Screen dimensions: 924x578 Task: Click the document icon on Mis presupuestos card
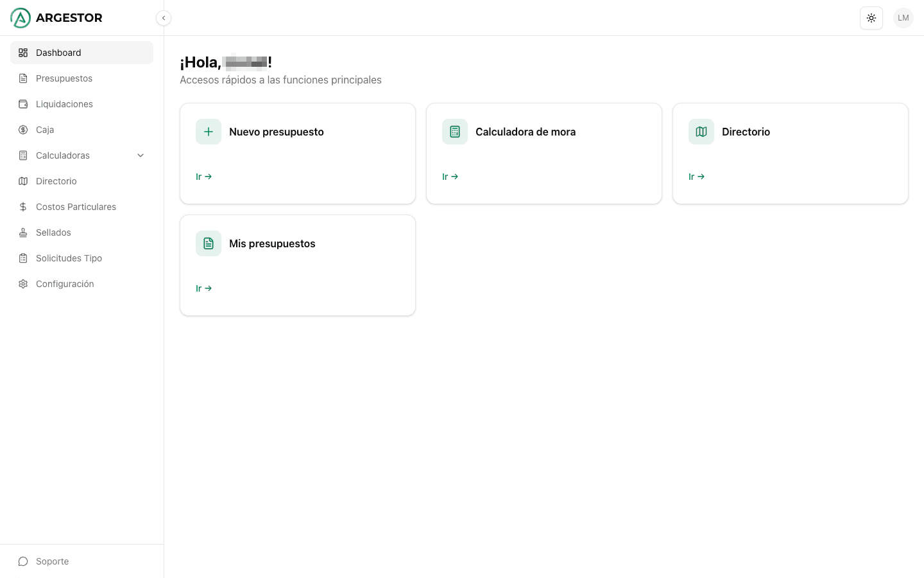[209, 243]
